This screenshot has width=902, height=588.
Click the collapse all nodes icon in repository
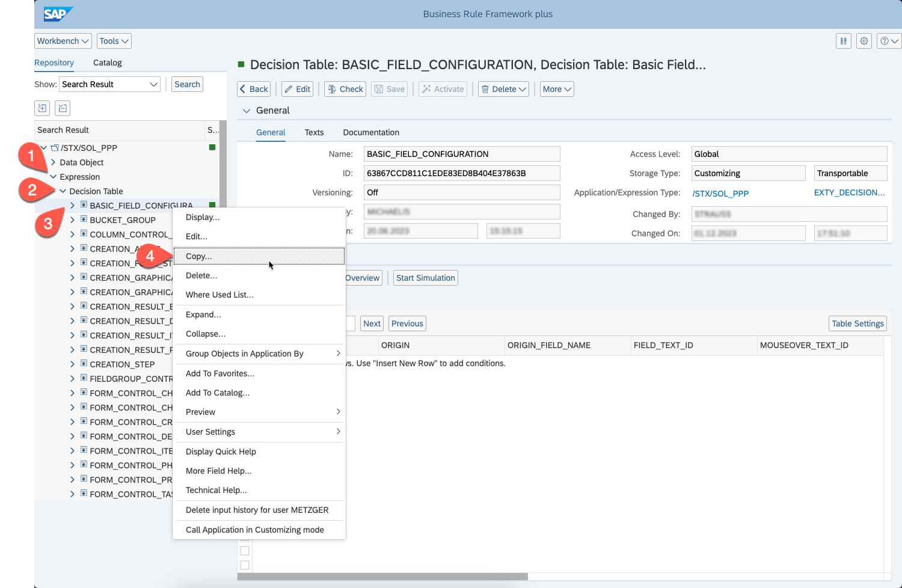coord(63,108)
